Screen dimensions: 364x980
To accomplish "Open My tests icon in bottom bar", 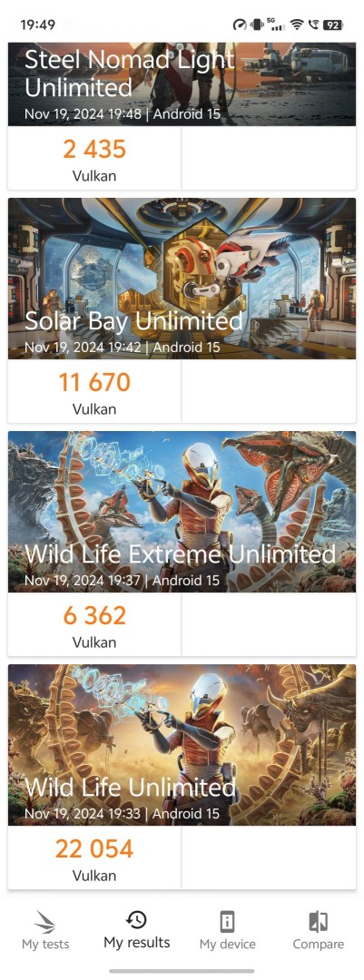I will point(45,922).
